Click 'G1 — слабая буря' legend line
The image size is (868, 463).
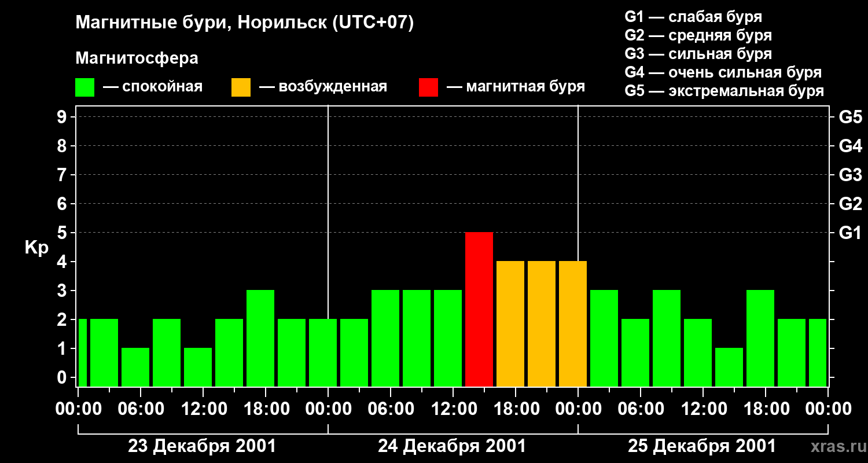coord(693,17)
